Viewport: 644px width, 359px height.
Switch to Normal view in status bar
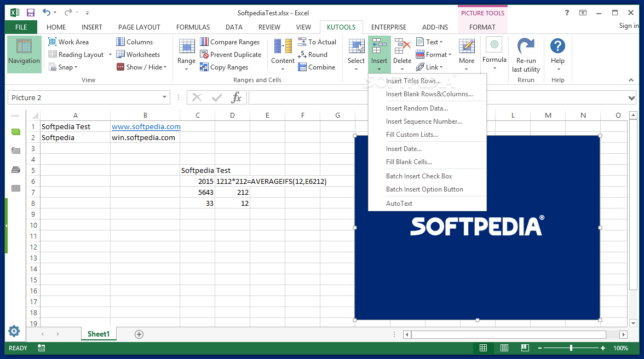(x=484, y=348)
